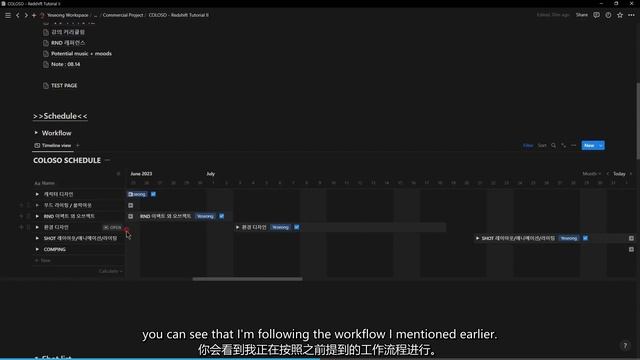Screen dimensions: 640x360
Task: Expand RND 이펙트 및 오브젝트 table row
Action: point(37,216)
